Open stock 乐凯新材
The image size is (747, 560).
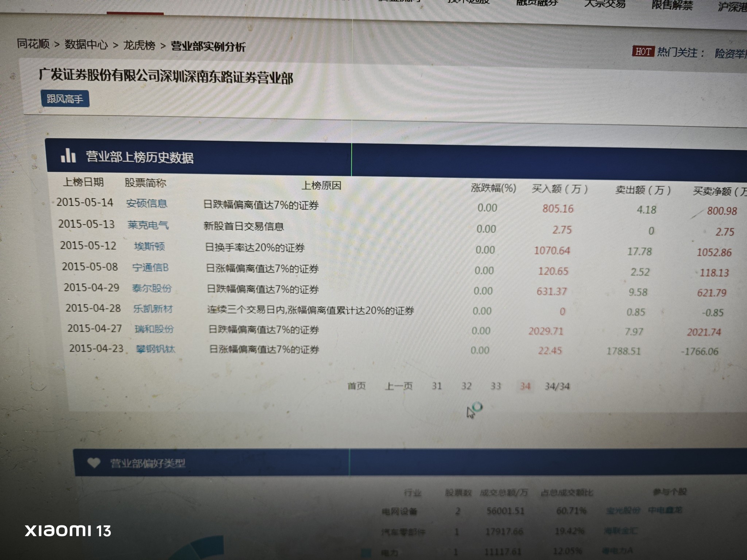153,309
